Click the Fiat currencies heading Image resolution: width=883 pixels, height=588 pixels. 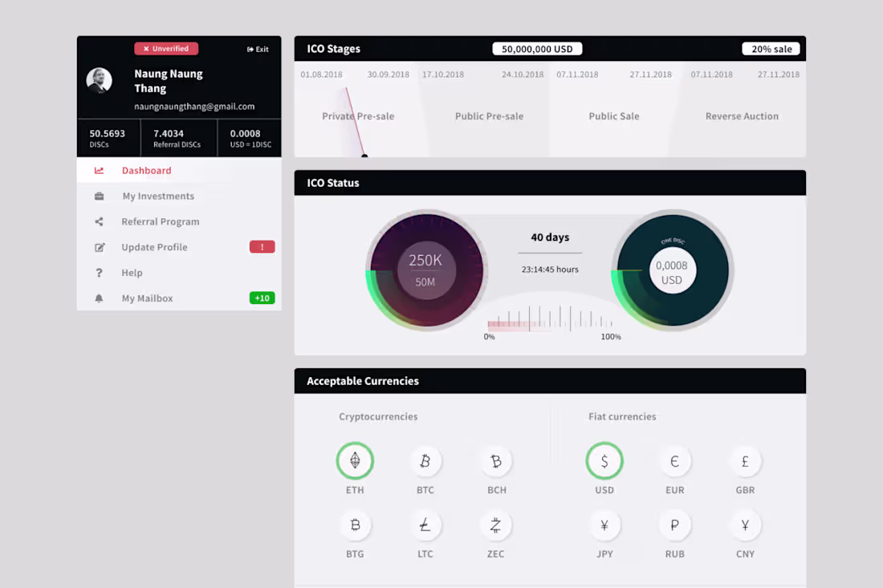(622, 417)
